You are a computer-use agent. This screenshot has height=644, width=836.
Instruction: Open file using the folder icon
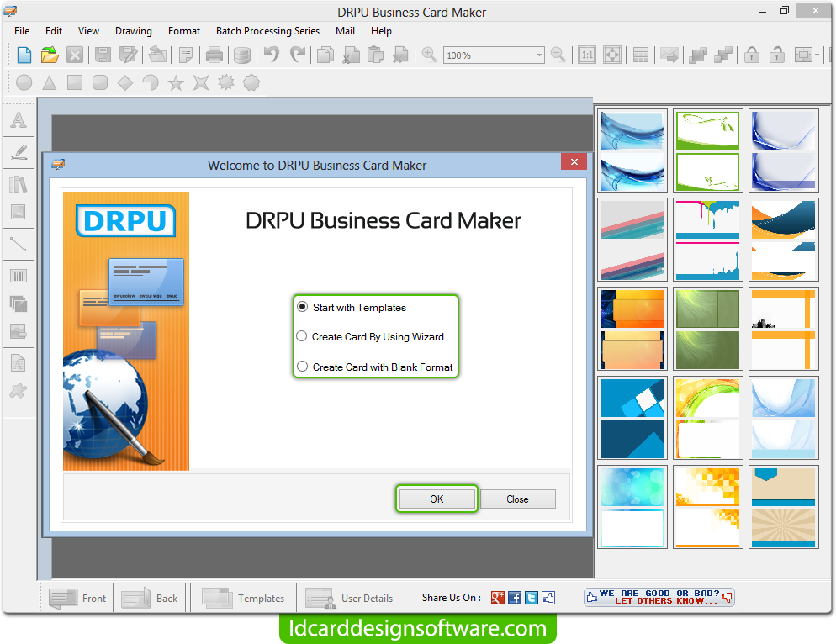tap(50, 55)
